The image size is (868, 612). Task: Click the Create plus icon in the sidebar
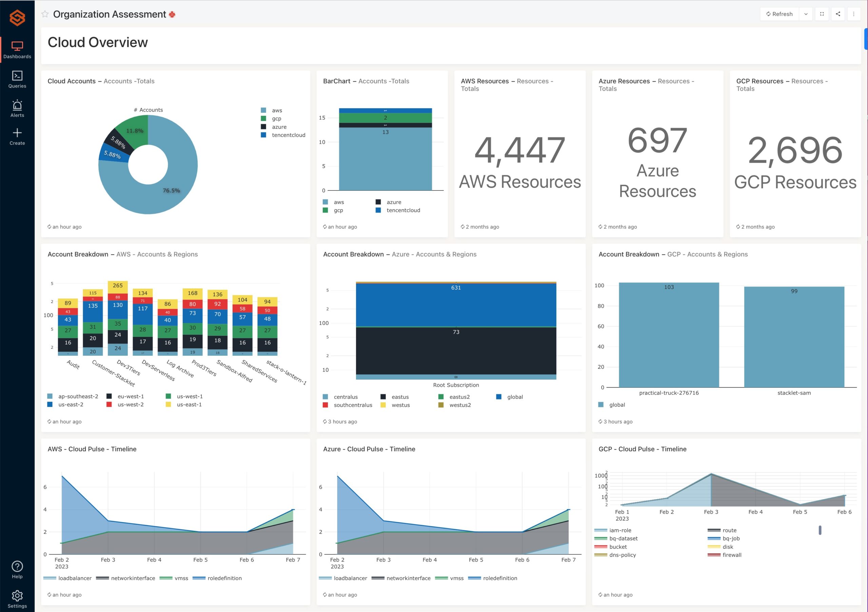coord(17,133)
